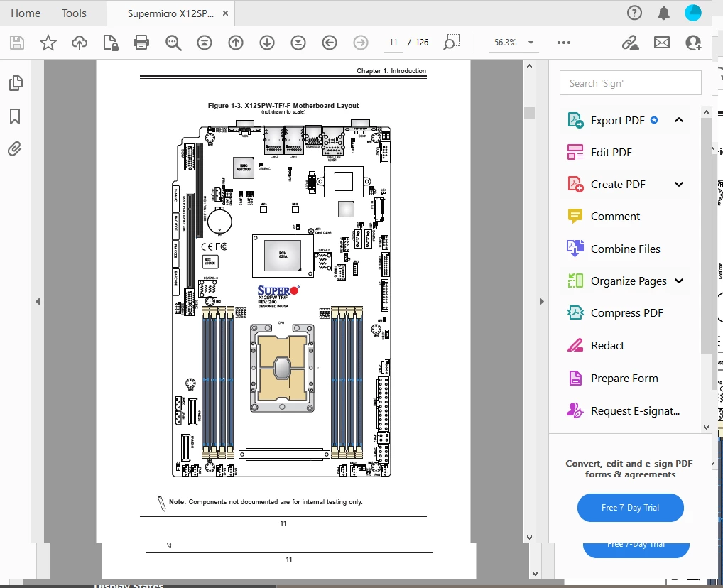Go back to previous view
The height and width of the screenshot is (588, 723).
(x=330, y=43)
